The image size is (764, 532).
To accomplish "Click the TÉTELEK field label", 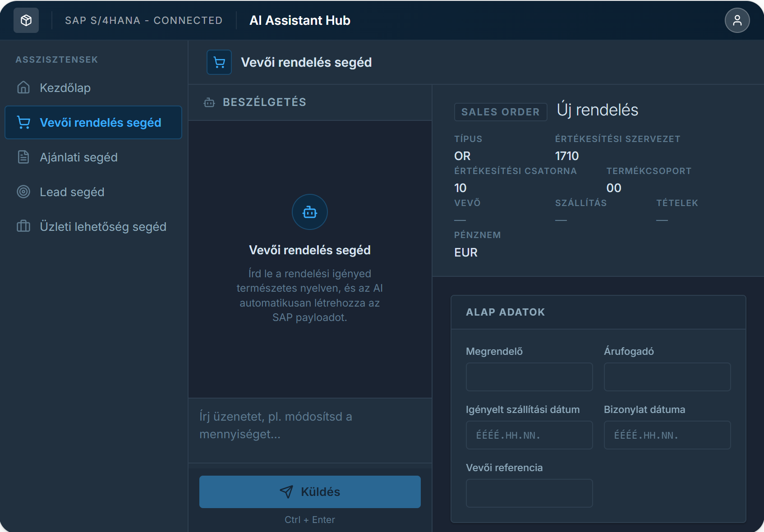I will 677,203.
